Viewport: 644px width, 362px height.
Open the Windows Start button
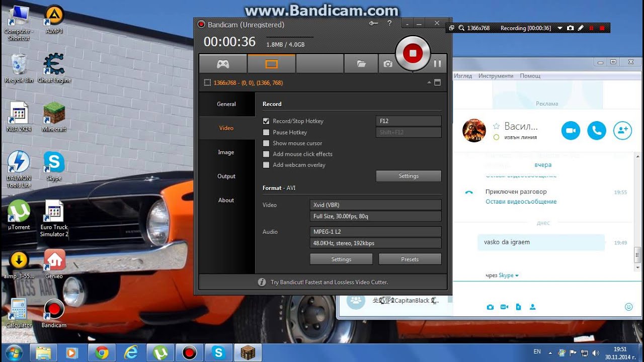point(14,352)
